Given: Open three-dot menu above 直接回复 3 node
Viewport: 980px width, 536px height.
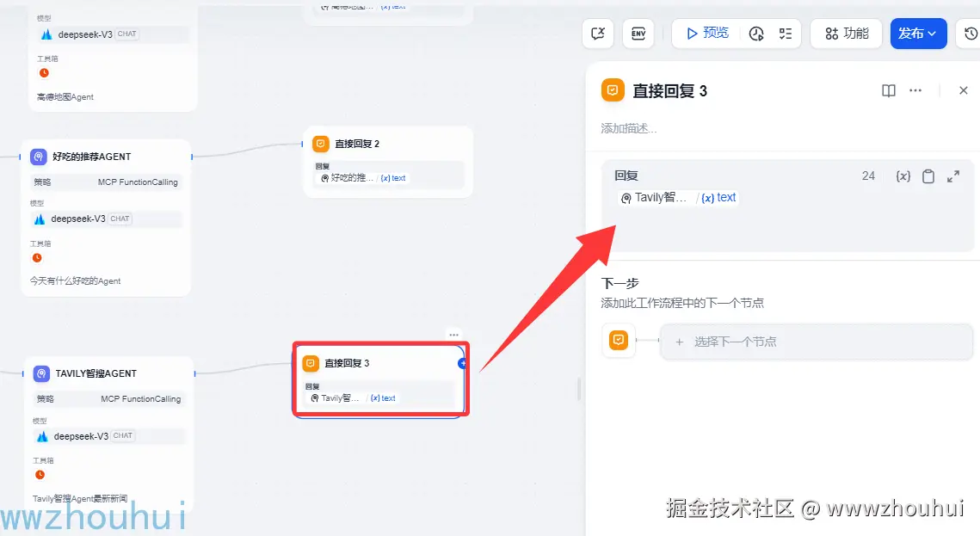Looking at the screenshot, I should coord(453,335).
